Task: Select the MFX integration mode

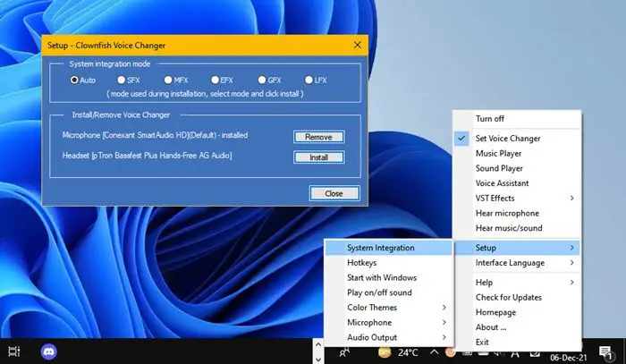Action: [x=168, y=80]
